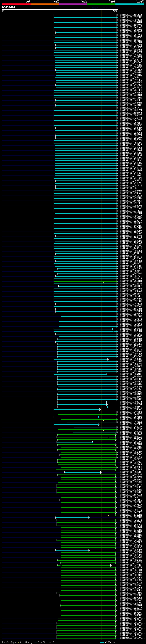Select hit label UniRef100_B3PGF2
Screen dimensions: 146x644
131,578
